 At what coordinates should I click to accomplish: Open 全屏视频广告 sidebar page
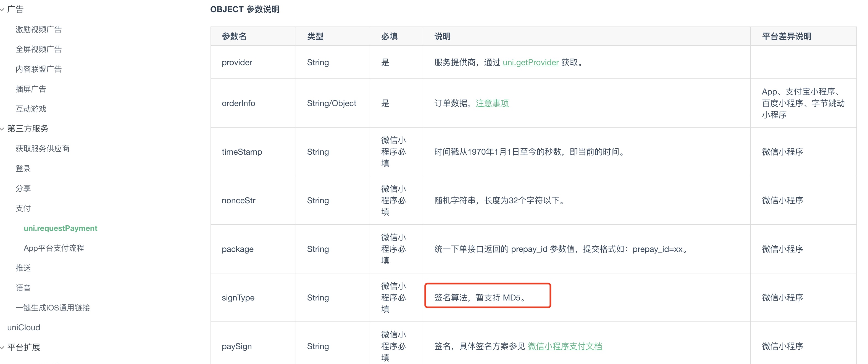[x=38, y=49]
